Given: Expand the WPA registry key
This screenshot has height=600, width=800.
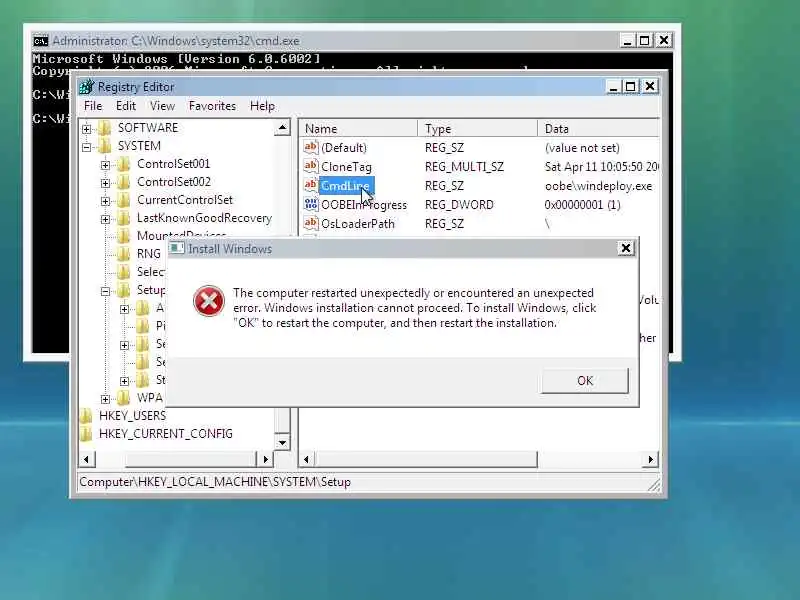Looking at the screenshot, I should coord(105,398).
